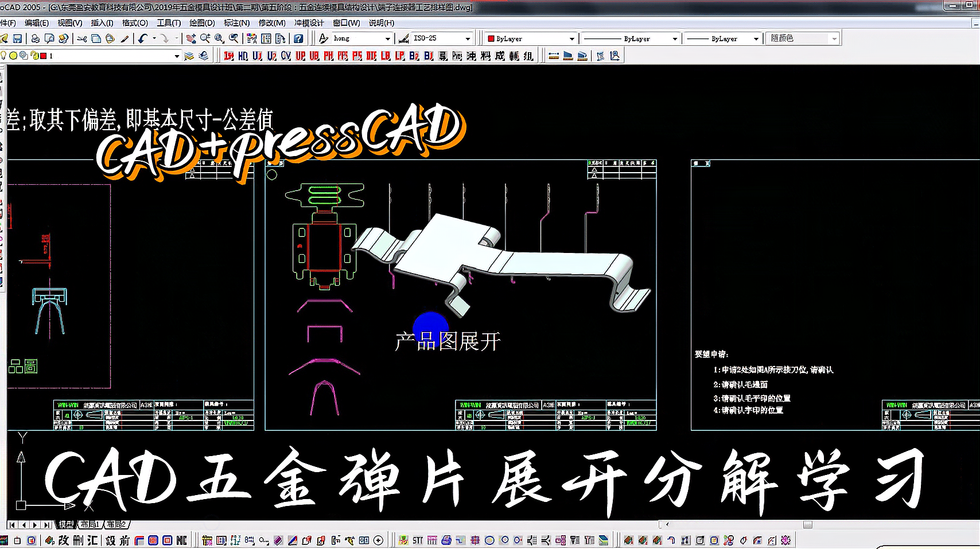Click the Print icon in toolbar

point(36,38)
